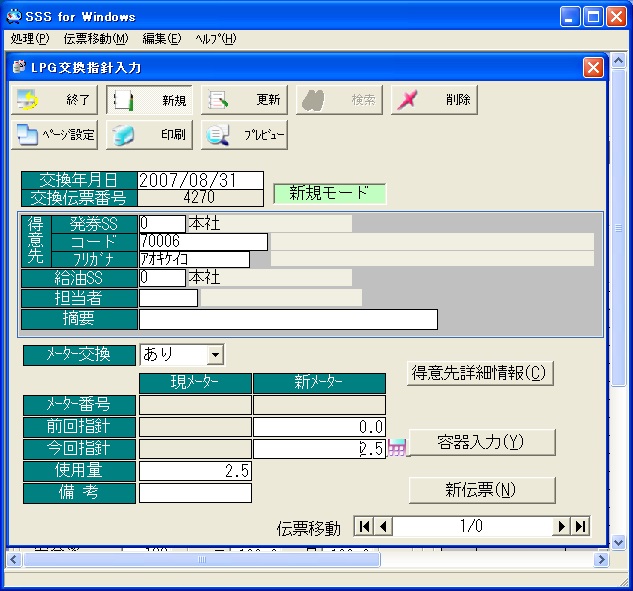Go to next slip in 伝票移動

point(562,527)
